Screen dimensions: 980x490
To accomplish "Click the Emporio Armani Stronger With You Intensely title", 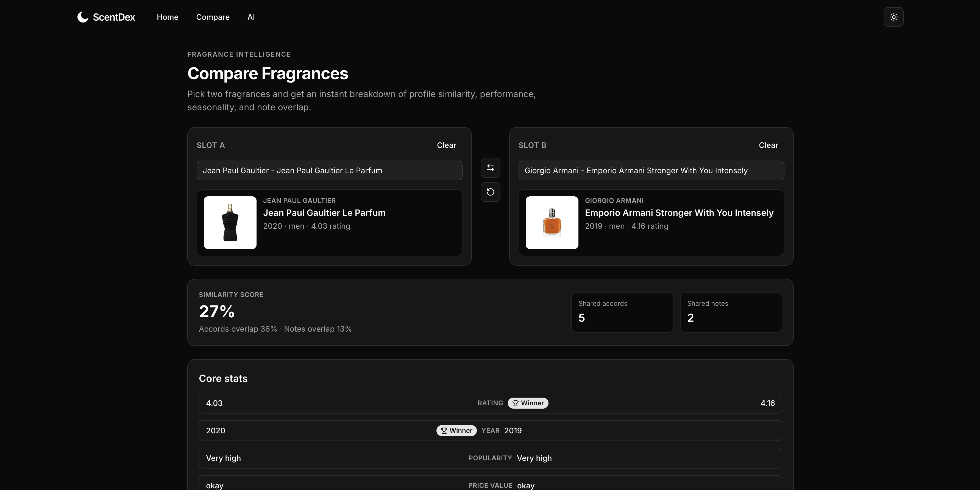I will click(x=679, y=213).
